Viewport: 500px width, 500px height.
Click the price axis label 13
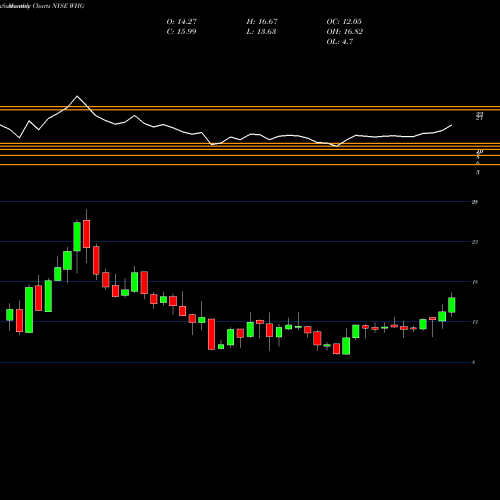475,322
